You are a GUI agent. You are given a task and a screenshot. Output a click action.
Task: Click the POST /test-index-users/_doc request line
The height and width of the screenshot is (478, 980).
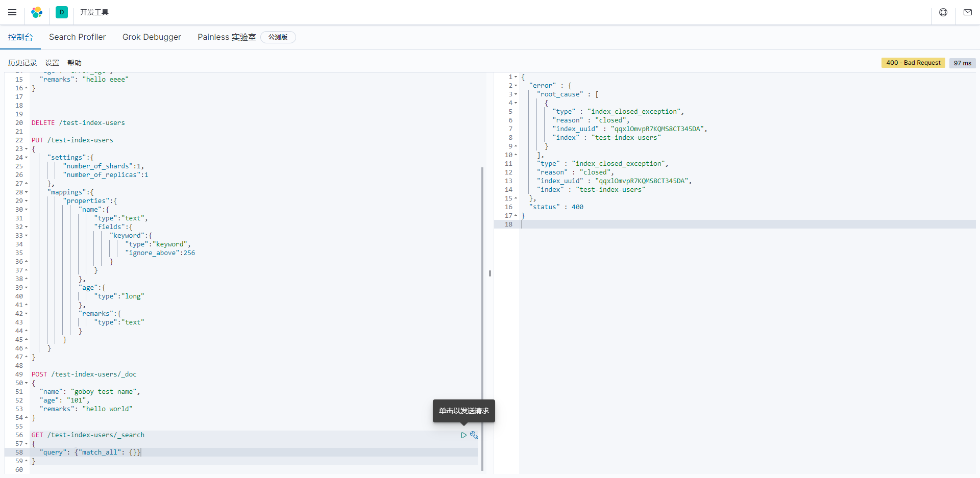click(x=84, y=374)
